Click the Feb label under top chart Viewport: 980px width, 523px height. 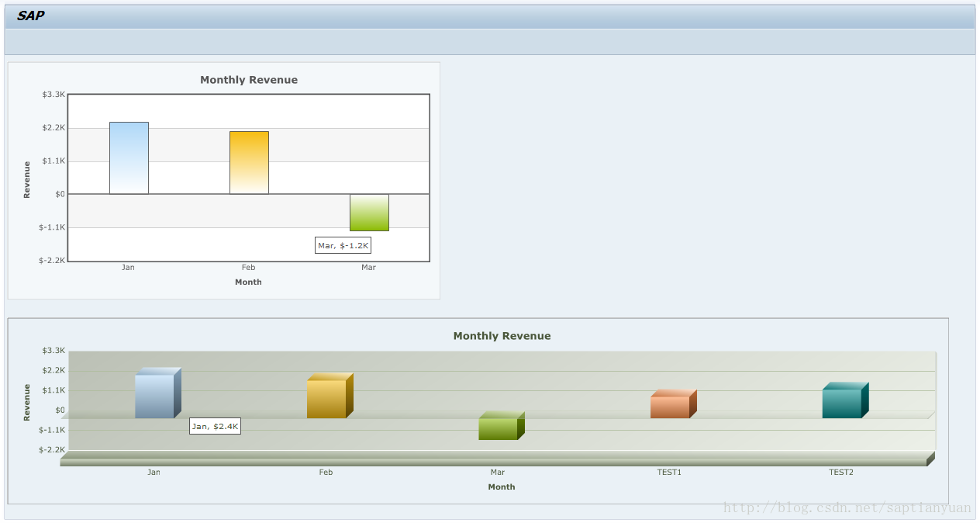[x=249, y=267]
